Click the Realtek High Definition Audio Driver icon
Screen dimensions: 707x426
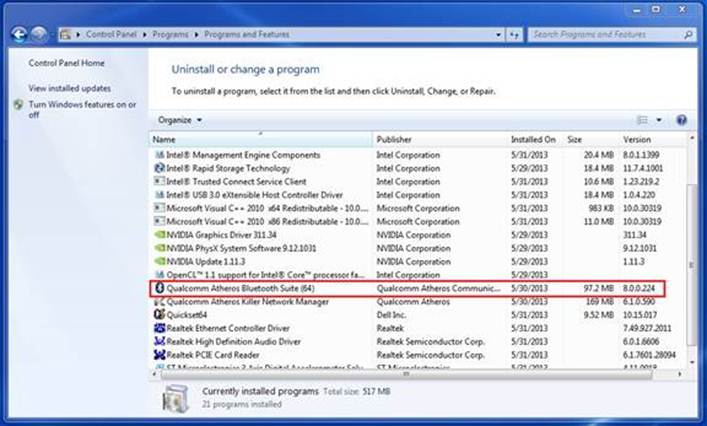point(159,341)
